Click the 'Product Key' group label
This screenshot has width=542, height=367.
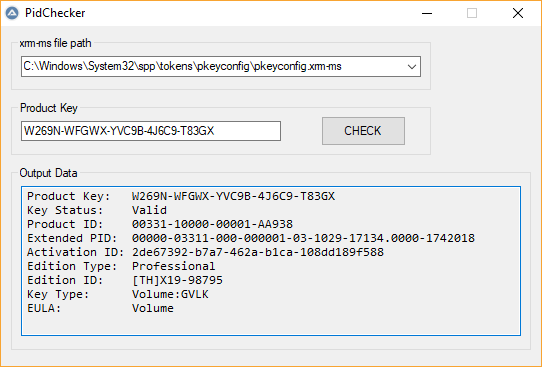point(49,108)
